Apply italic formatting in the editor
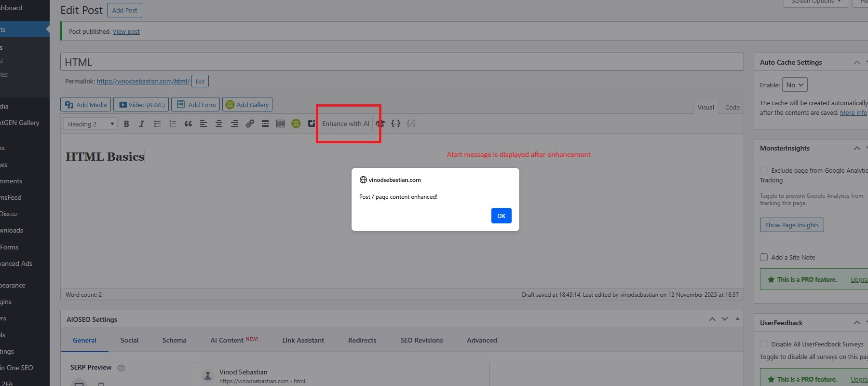868x386 pixels. click(142, 124)
